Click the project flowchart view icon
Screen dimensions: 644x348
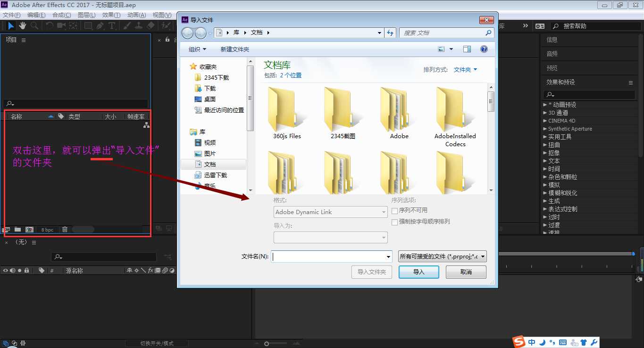(x=146, y=125)
